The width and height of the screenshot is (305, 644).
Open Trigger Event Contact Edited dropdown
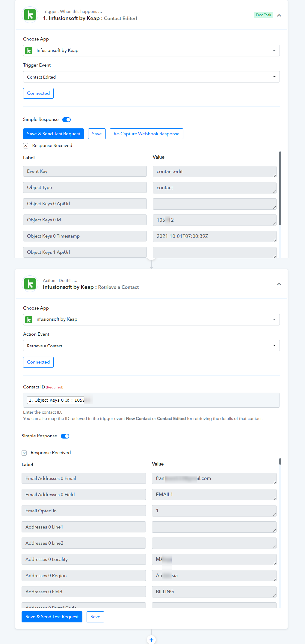(x=151, y=77)
